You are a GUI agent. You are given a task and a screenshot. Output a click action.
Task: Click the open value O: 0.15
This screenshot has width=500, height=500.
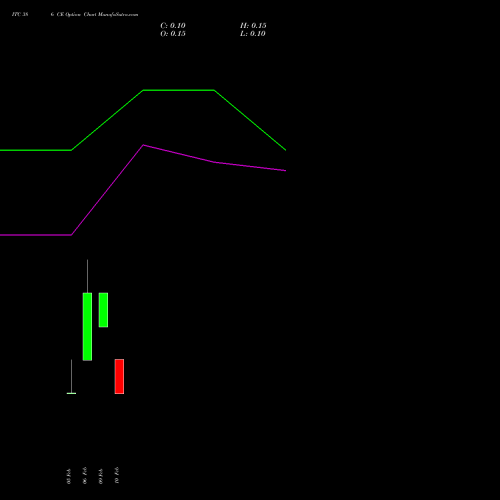[x=173, y=34]
